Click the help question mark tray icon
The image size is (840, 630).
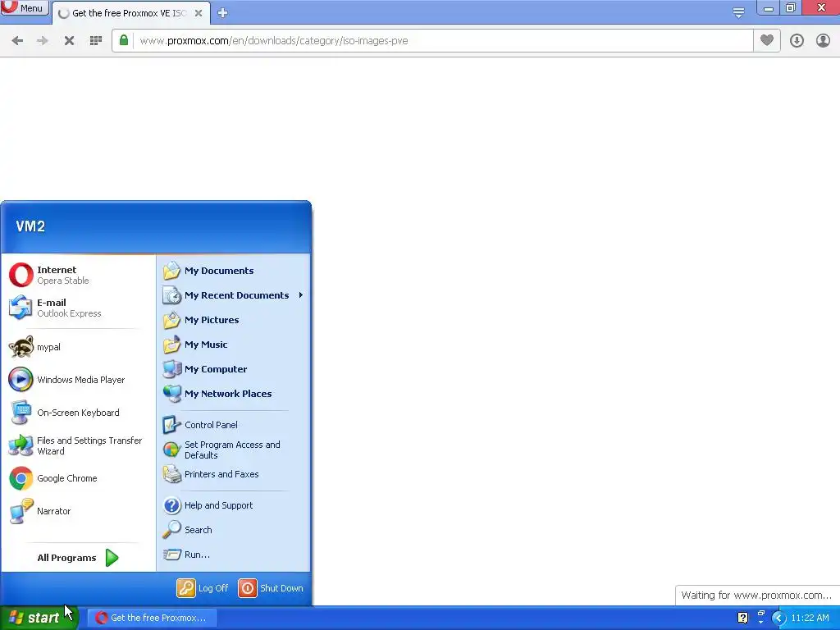coord(742,618)
